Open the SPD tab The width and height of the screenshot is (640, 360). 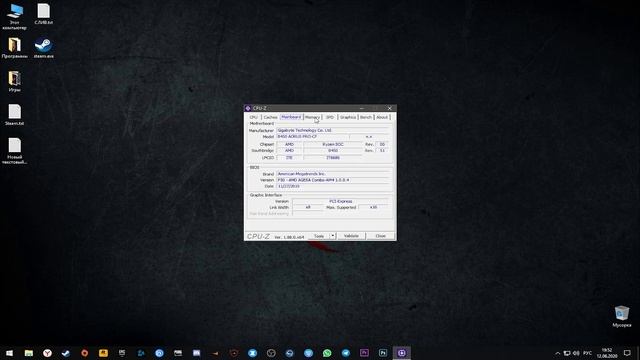330,117
